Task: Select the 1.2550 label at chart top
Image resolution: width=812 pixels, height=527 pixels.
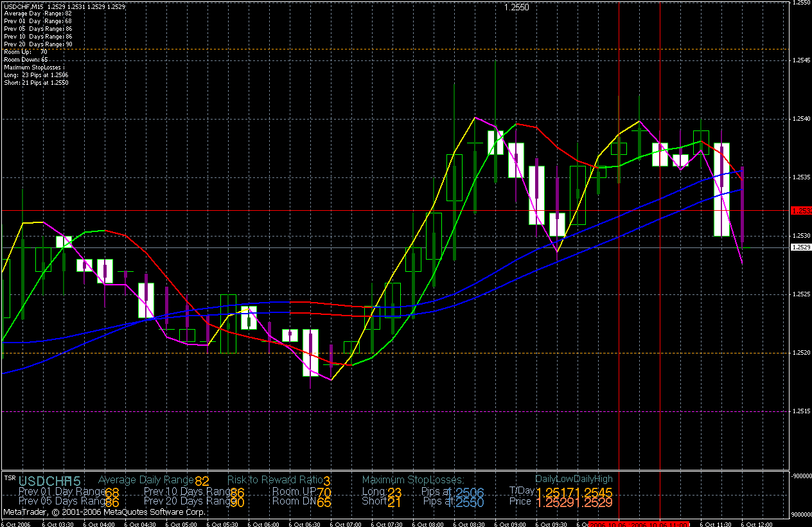Action: coord(516,7)
